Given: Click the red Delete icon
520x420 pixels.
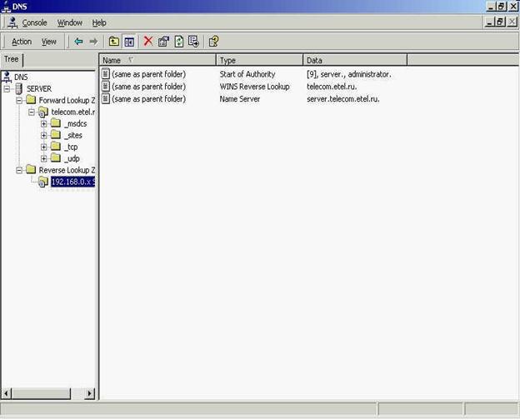Looking at the screenshot, I should coord(148,41).
